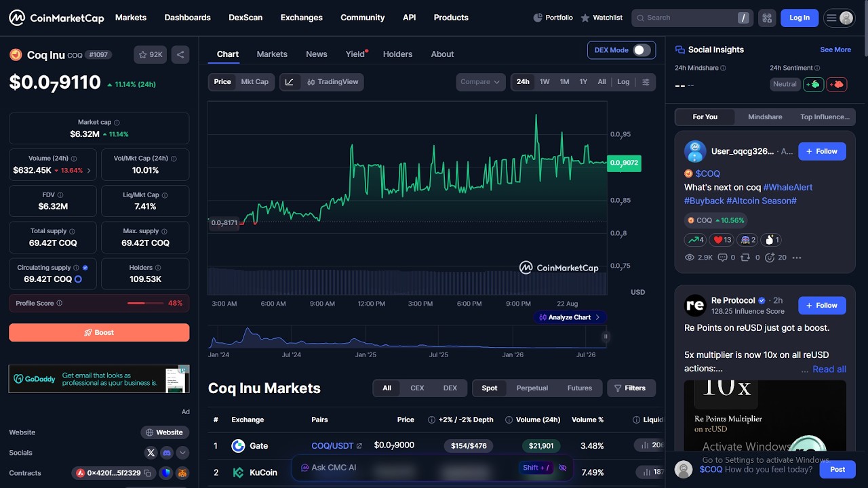
Task: Click the Holders info icon
Action: (x=158, y=268)
